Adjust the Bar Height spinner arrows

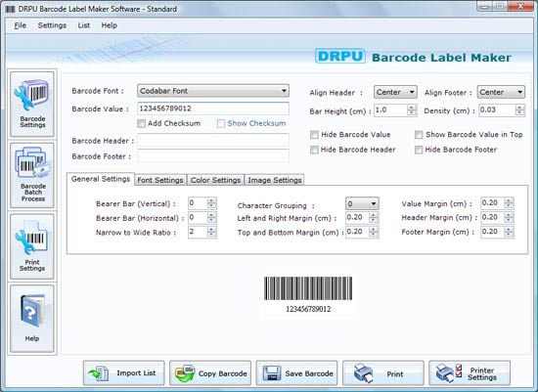[x=412, y=110]
